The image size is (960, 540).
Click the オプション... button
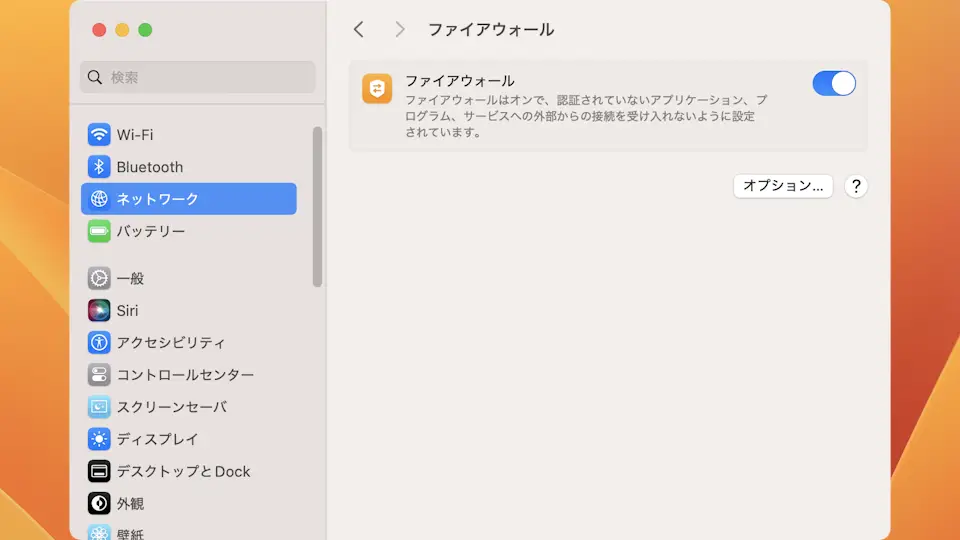[783, 186]
